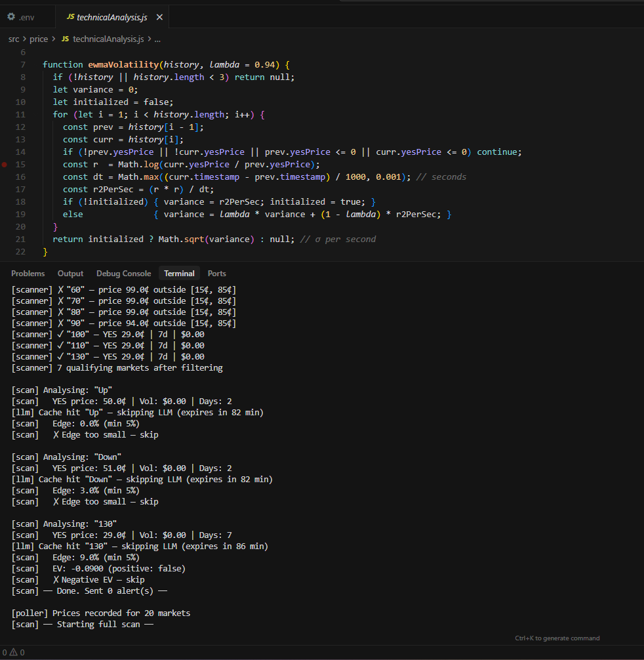The width and height of the screenshot is (644, 660).
Task: Toggle the breakpoint dot on line 15
Action: 4,165
